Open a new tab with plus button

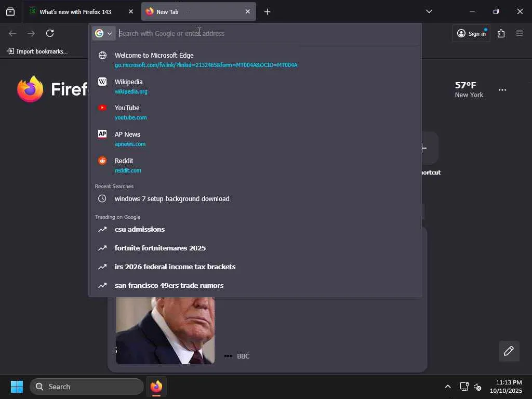268,12
